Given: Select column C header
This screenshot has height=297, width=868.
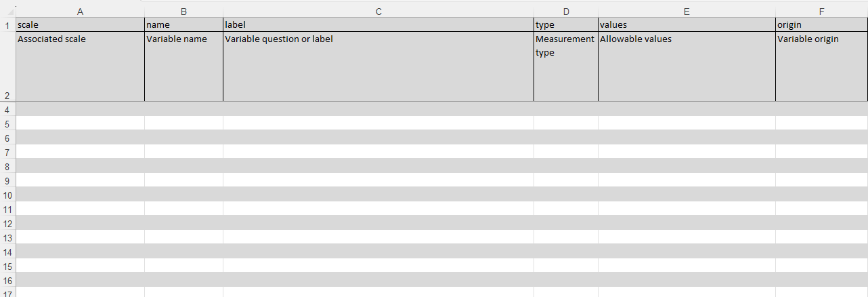Looking at the screenshot, I should (x=378, y=12).
